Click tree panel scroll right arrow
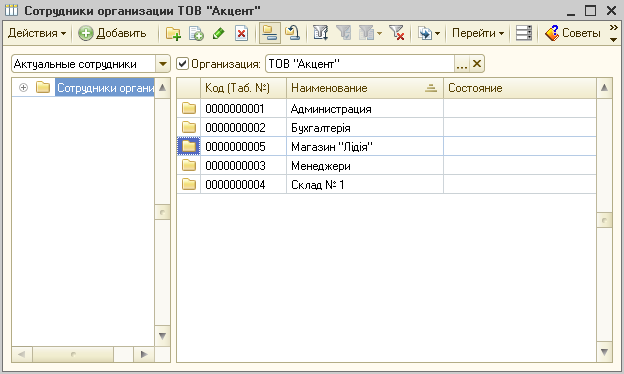 (144, 354)
